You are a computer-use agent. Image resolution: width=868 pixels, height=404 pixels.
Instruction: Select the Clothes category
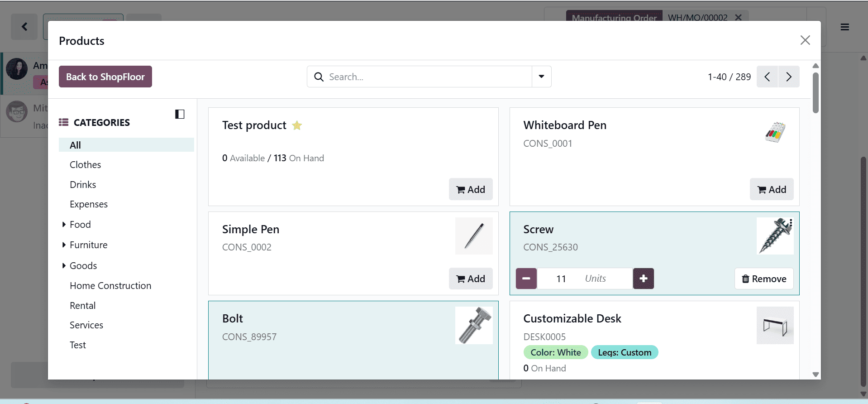[85, 164]
